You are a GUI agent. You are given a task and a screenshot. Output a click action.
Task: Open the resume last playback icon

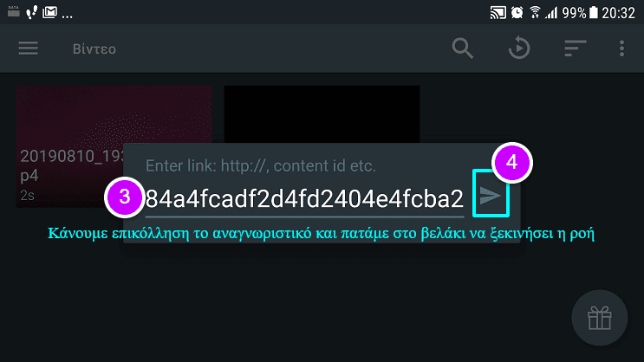[519, 48]
